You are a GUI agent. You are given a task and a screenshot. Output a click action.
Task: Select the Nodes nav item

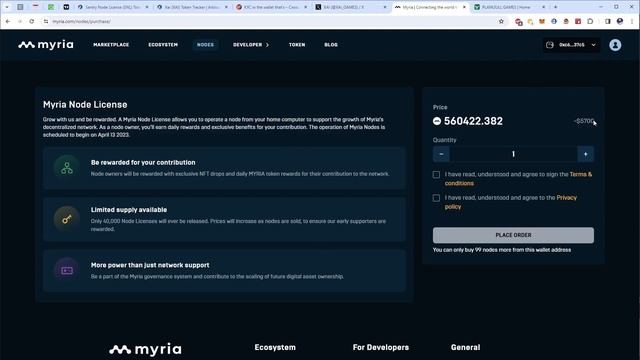click(x=205, y=44)
